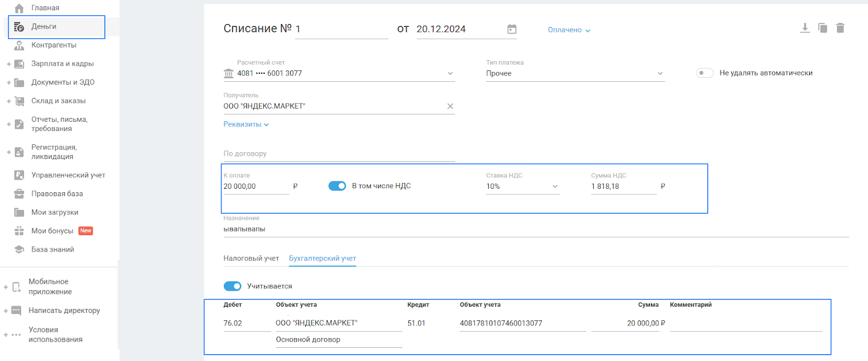
Task: Click the Мои бонусы gift icon
Action: click(19, 231)
